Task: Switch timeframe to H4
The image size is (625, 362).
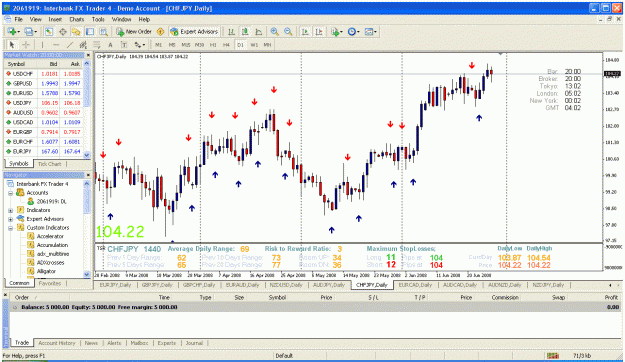Action: [226, 45]
